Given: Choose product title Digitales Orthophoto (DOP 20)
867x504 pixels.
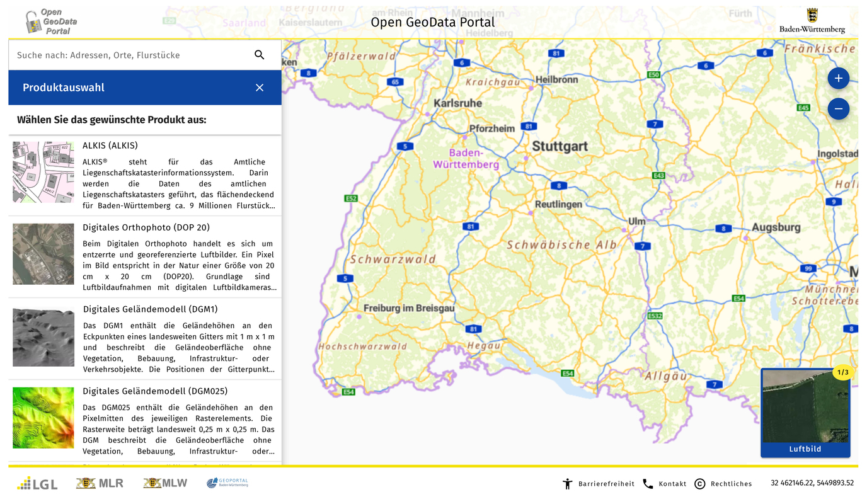Looking at the screenshot, I should (146, 227).
